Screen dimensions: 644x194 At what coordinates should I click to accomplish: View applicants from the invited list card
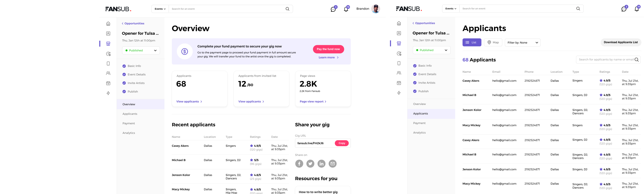[251, 101]
